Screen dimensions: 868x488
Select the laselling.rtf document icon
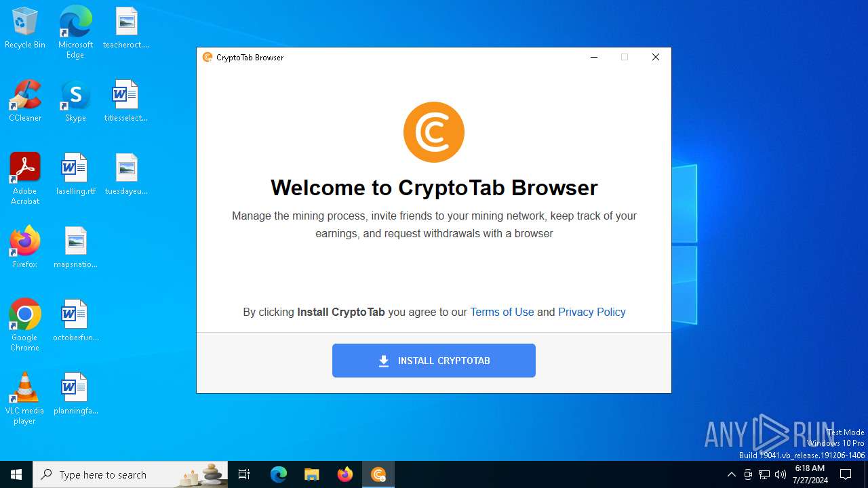coord(75,175)
